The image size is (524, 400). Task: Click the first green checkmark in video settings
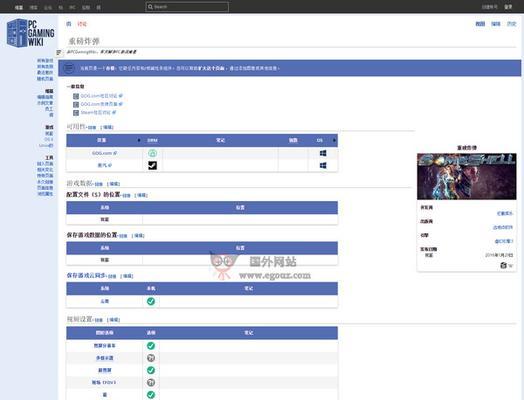pos(151,346)
